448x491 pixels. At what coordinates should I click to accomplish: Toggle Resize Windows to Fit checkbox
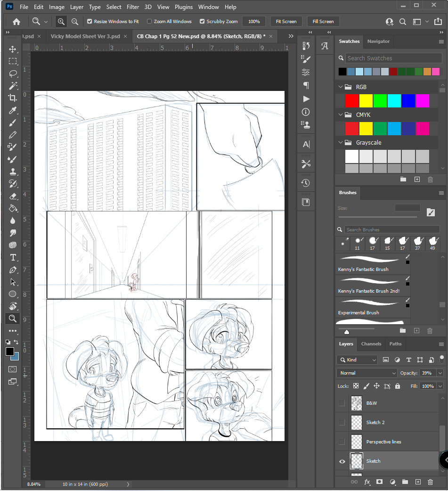click(x=90, y=21)
